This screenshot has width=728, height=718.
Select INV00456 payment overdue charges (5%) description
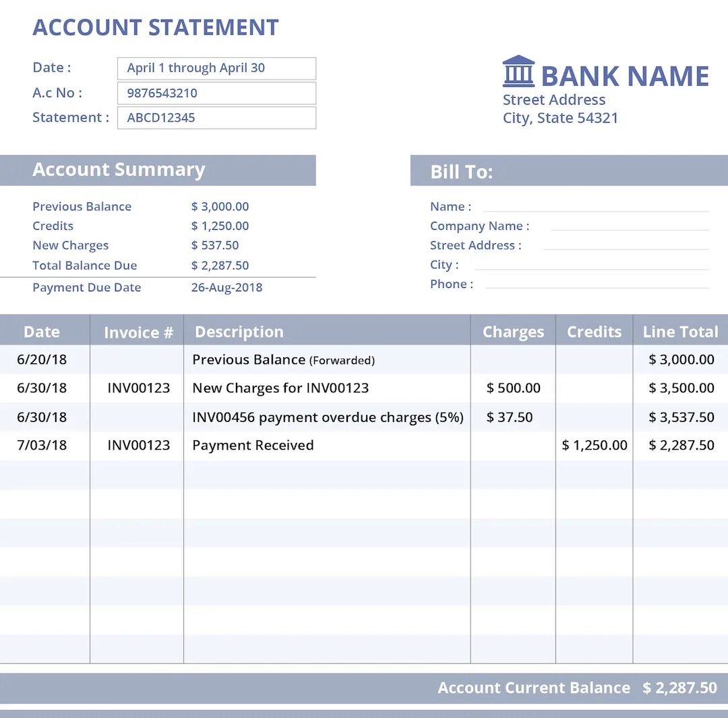328,417
